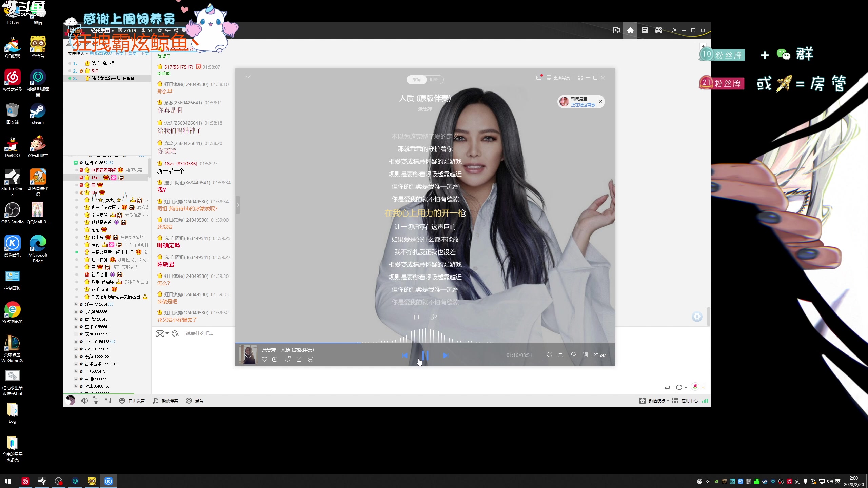Click the song progress bar
The height and width of the screenshot is (488, 868).
tap(425, 343)
